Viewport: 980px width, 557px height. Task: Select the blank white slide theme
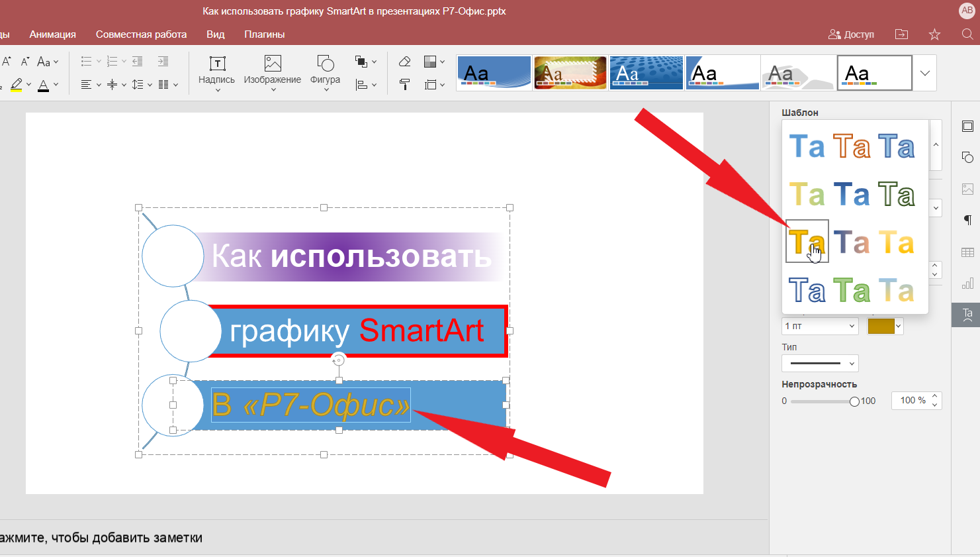[875, 72]
